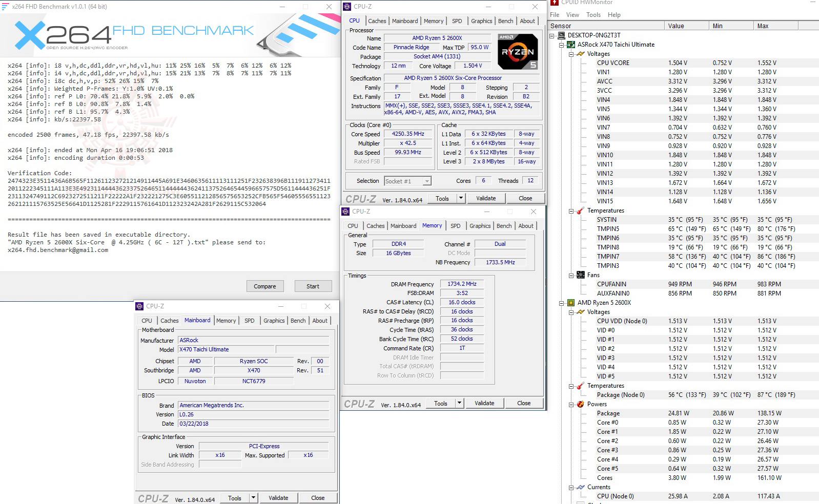Click the Voltages icon under ASRock X470 Taichi
The width and height of the screenshot is (819, 504).
point(581,54)
